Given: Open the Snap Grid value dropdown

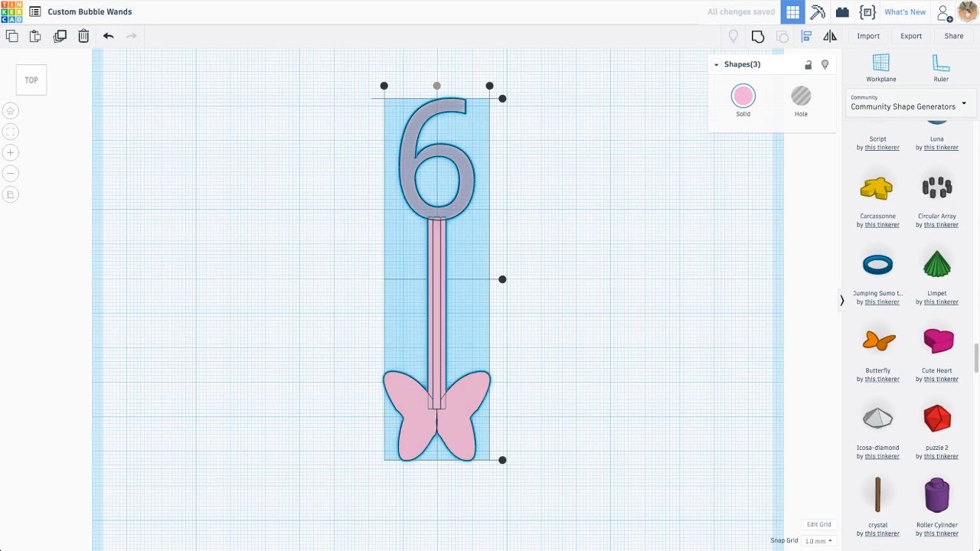Looking at the screenshot, I should click(818, 540).
